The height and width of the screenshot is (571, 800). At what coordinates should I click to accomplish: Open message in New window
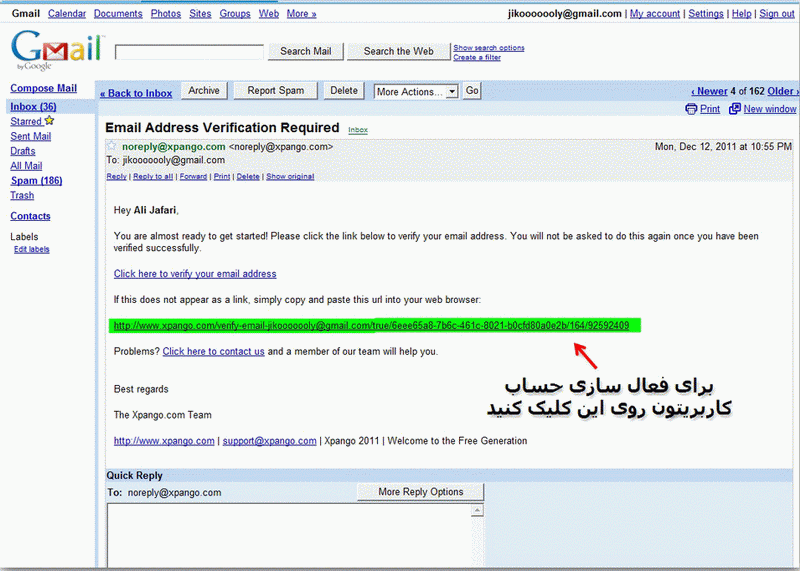(769, 109)
